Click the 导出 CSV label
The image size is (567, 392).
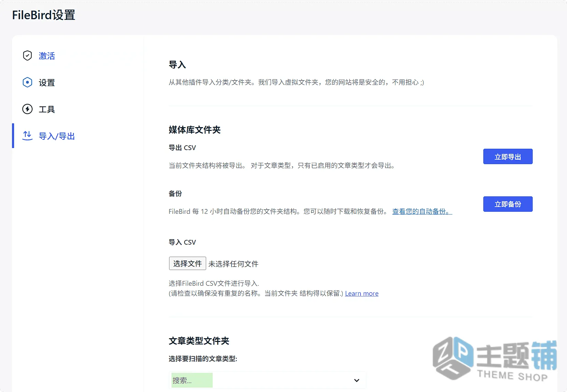[x=182, y=148]
